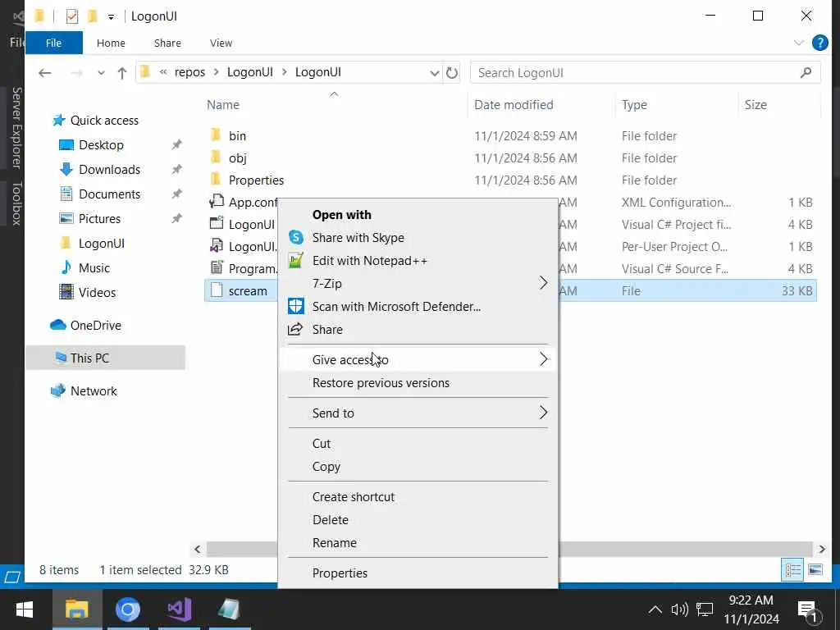Open Pictures in Quick access
The width and height of the screenshot is (840, 630).
click(x=99, y=218)
